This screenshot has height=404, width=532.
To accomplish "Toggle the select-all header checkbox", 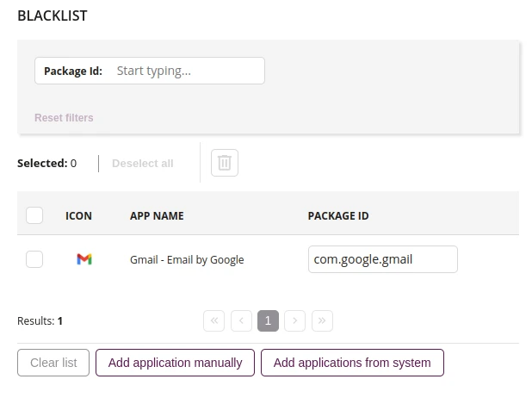I will [34, 215].
